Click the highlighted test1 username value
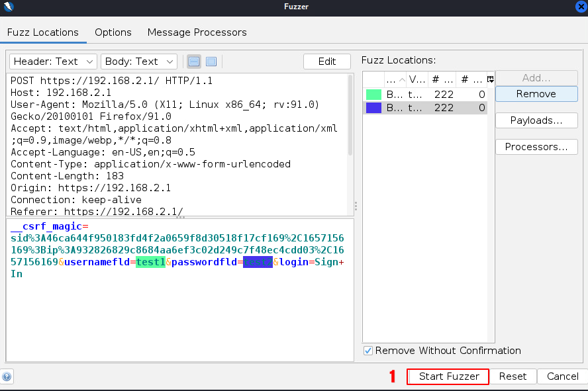 click(x=150, y=263)
